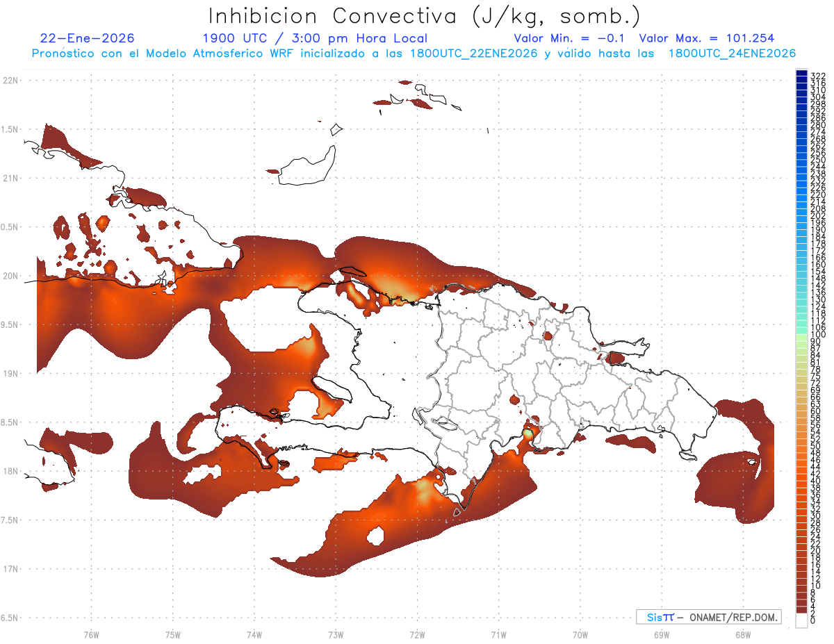Click the '69W' longitude label

(x=662, y=634)
